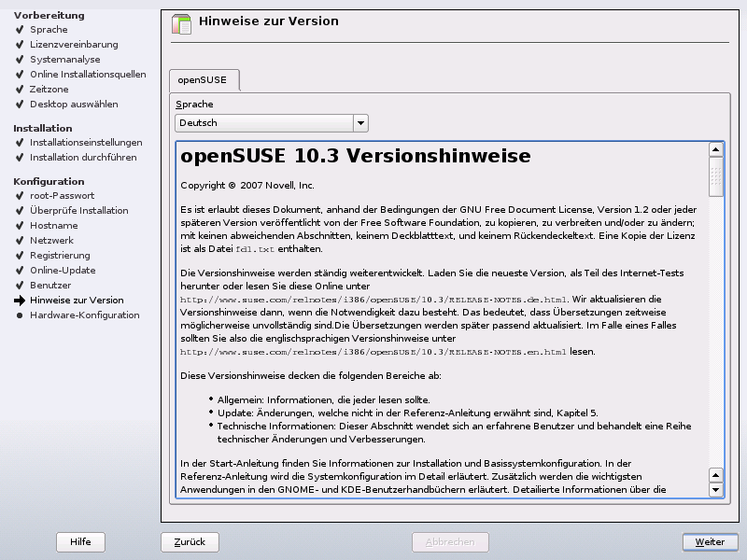
Task: Click the checkmark beside Installation durchführen
Action: pos(20,157)
